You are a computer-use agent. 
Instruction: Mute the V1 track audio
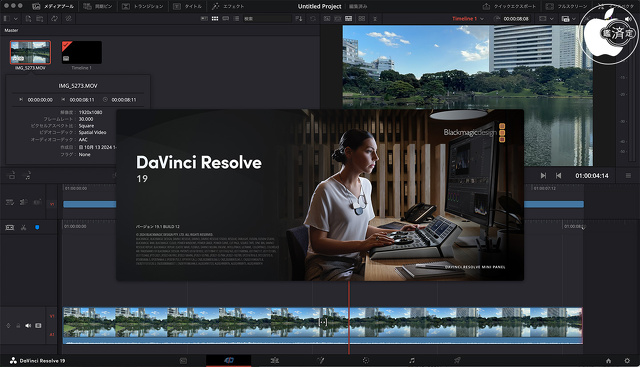(28, 325)
